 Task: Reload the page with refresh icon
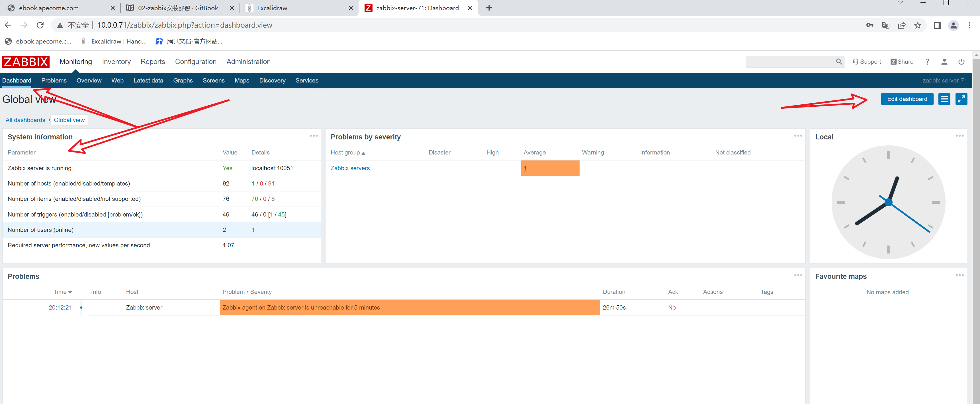pyautogui.click(x=40, y=25)
